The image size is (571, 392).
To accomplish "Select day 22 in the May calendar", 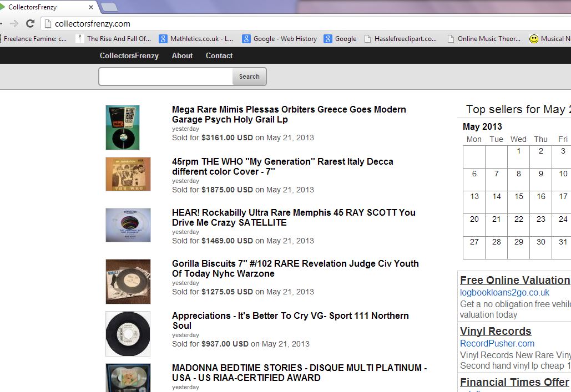I will coord(518,225).
